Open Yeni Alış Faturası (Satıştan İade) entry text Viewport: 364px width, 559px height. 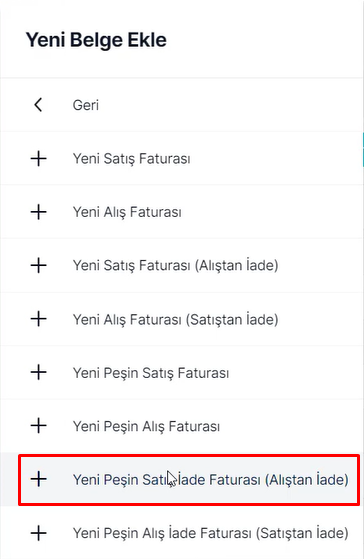175,319
